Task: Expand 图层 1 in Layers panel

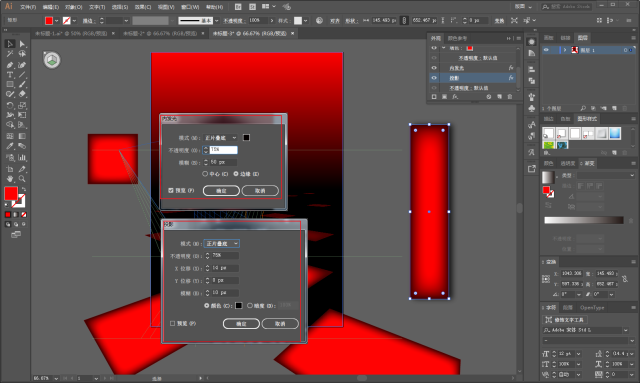Action: [565, 50]
